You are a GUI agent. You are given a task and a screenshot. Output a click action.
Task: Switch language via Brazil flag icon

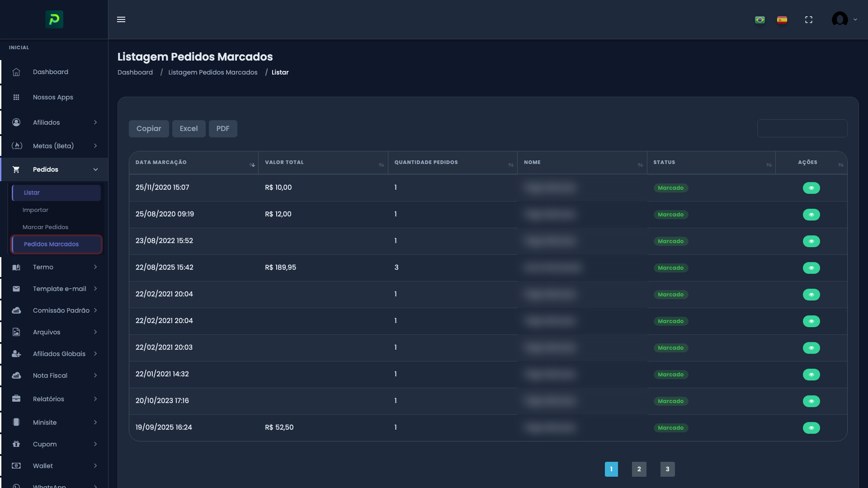pos(760,20)
